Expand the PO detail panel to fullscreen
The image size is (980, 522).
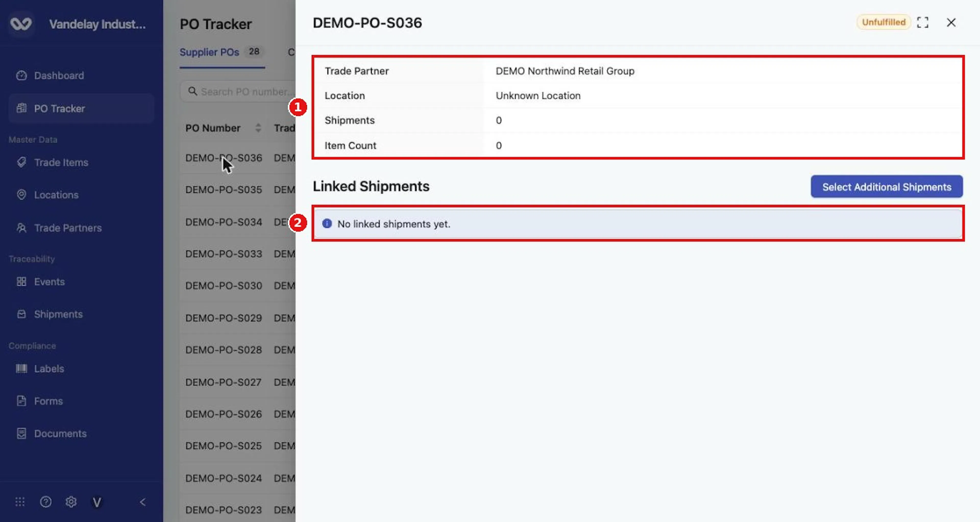pos(923,22)
